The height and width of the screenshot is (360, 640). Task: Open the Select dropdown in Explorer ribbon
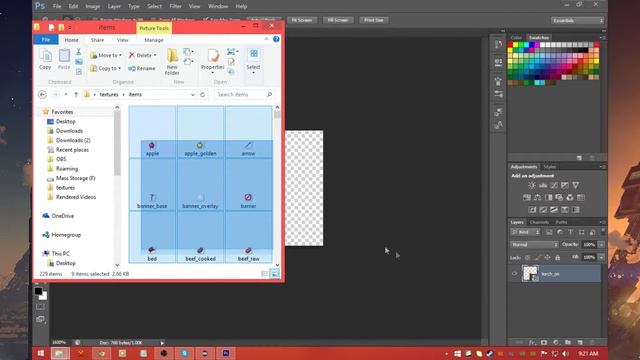click(x=253, y=61)
